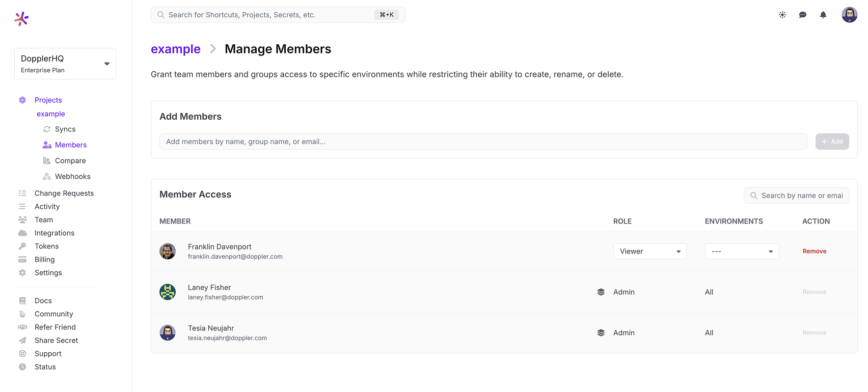Screen dimensions: 868x392
Task: Open the user profile avatar menu
Action: tap(850, 15)
